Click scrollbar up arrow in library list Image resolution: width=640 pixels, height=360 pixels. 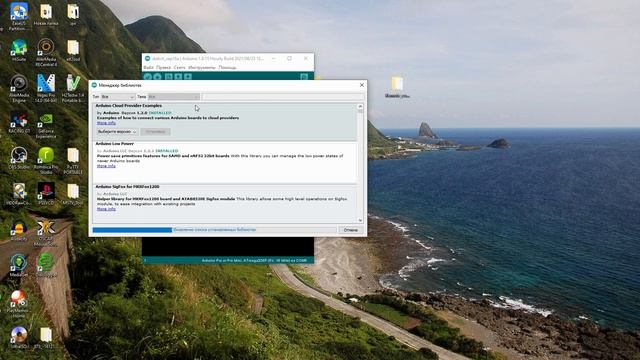(x=360, y=107)
